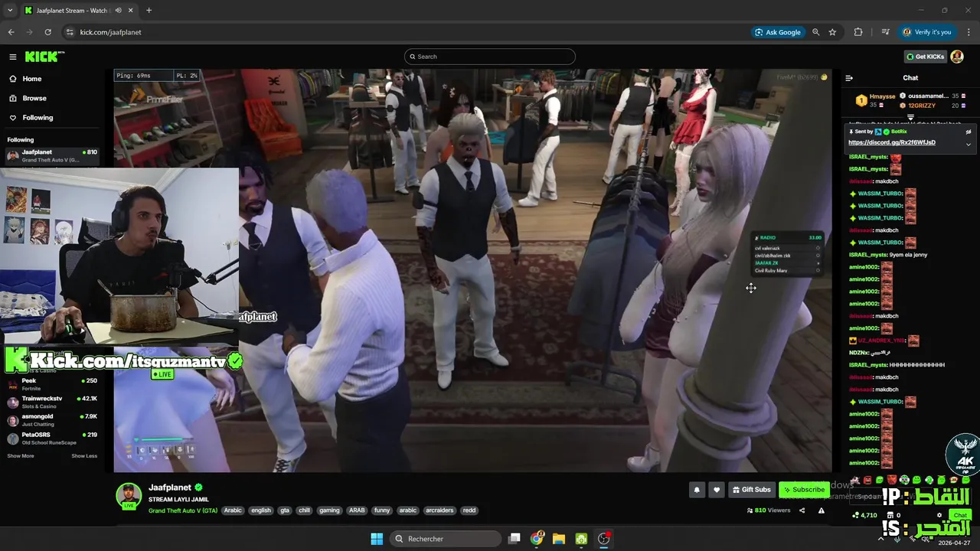This screenshot has width=980, height=551.
Task: Go back in the browser
Action: click(11, 32)
